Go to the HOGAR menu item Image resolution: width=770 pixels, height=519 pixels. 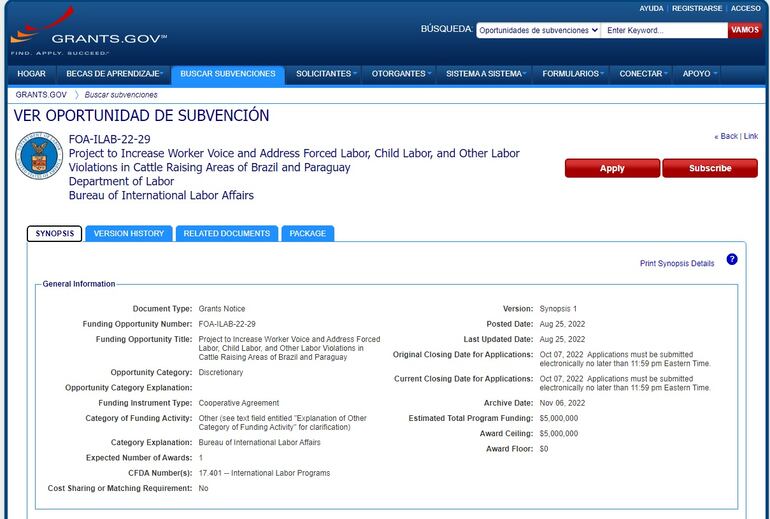click(31, 74)
